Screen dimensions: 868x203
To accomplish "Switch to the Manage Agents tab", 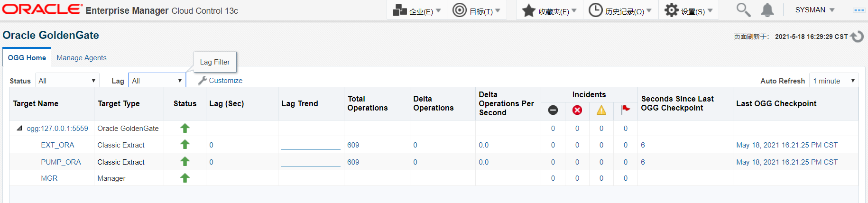I will (82, 58).
